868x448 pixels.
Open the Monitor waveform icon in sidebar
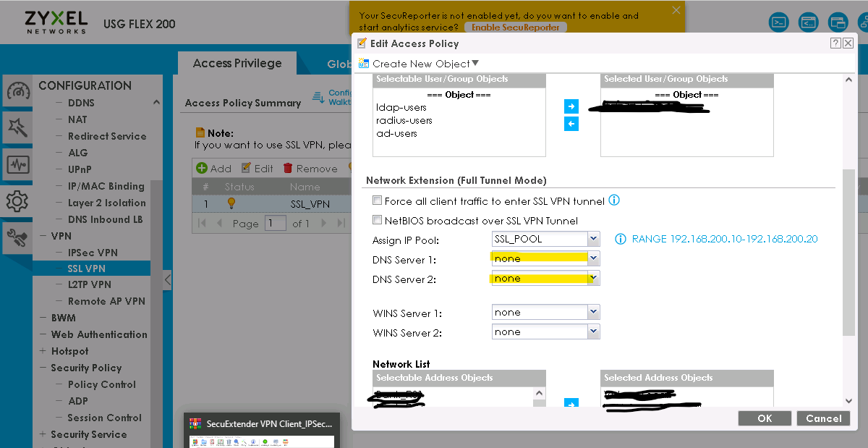(x=18, y=164)
